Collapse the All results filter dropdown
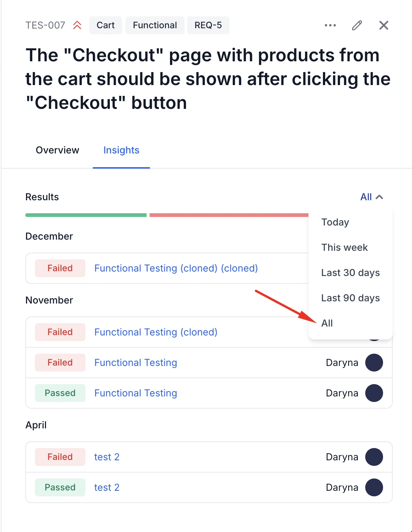412x532 pixels. (x=372, y=197)
